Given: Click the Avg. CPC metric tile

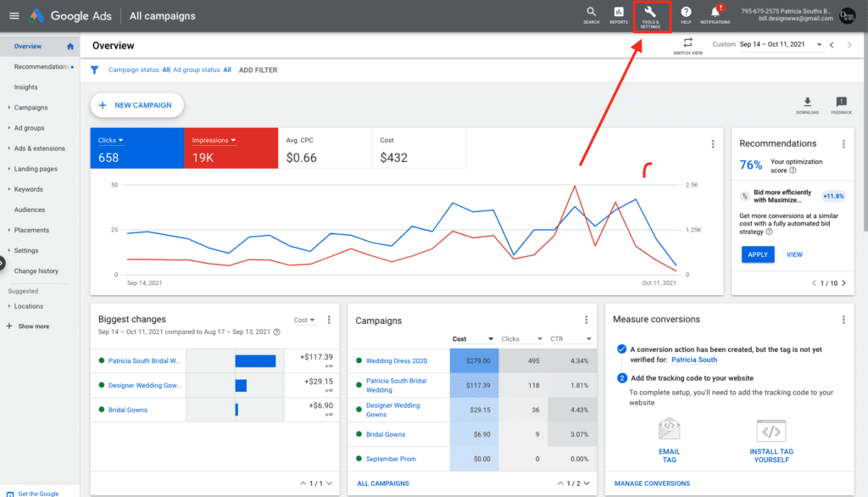Looking at the screenshot, I should click(x=325, y=148).
